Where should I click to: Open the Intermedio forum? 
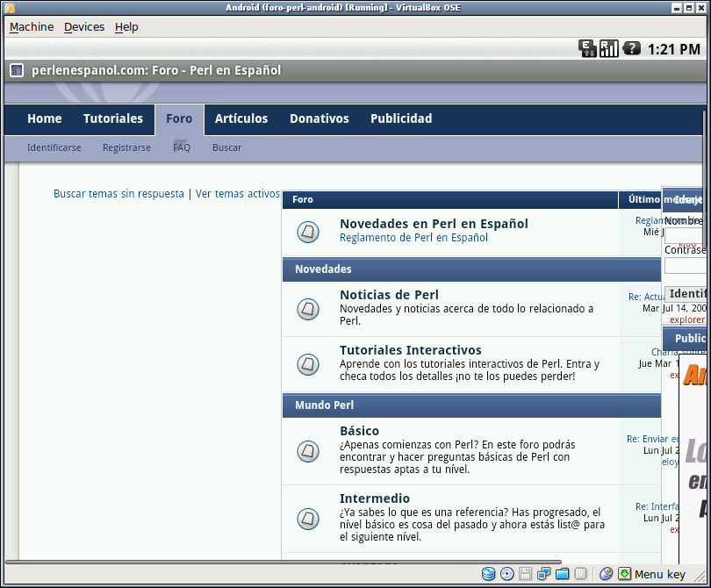point(375,498)
